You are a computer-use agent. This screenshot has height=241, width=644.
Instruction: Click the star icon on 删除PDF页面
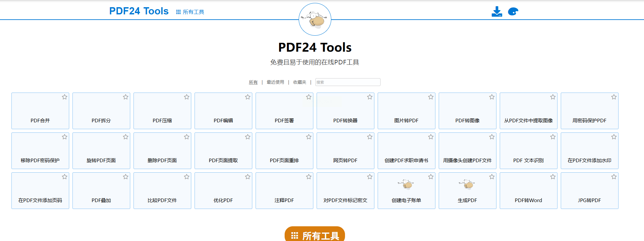click(x=187, y=137)
